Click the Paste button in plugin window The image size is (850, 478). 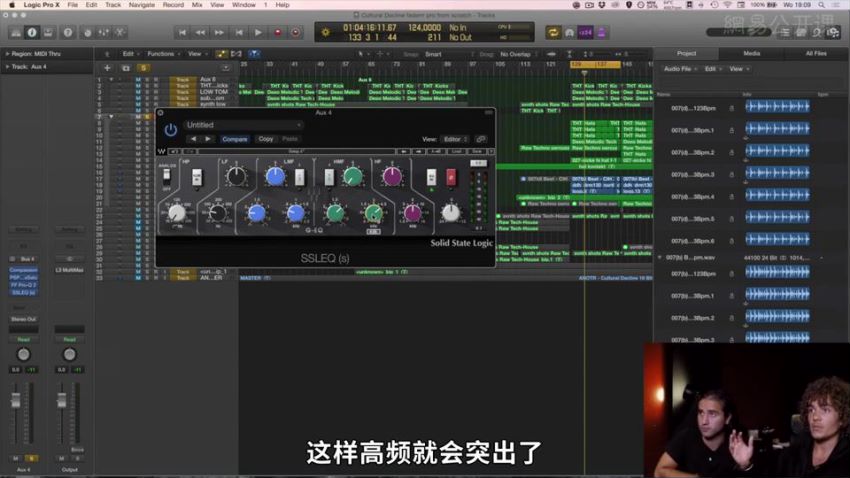(290, 139)
